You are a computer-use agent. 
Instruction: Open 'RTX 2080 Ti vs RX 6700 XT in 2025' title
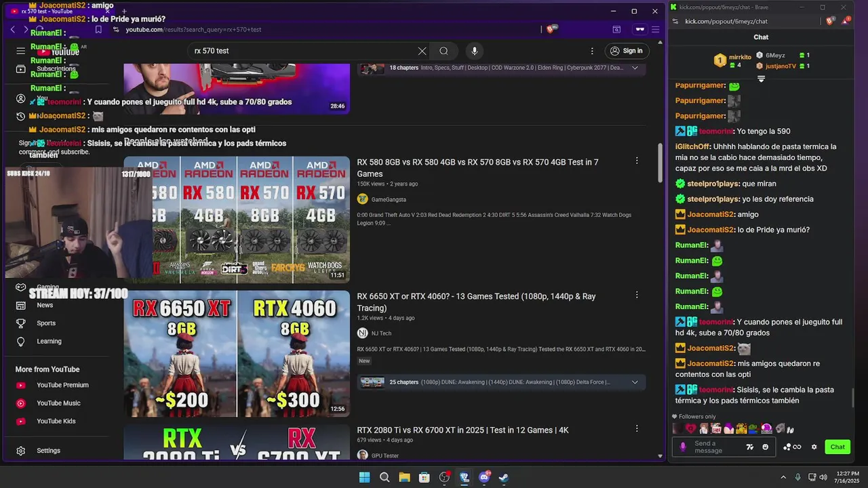click(462, 430)
